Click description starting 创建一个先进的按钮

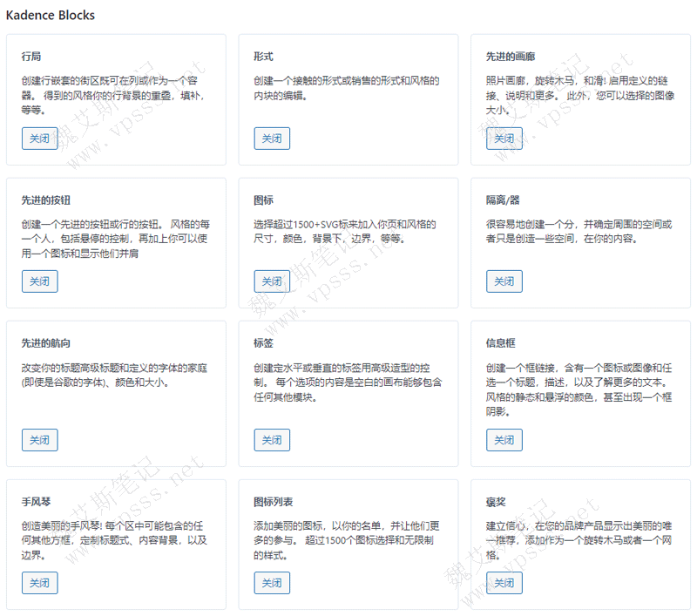(116, 239)
